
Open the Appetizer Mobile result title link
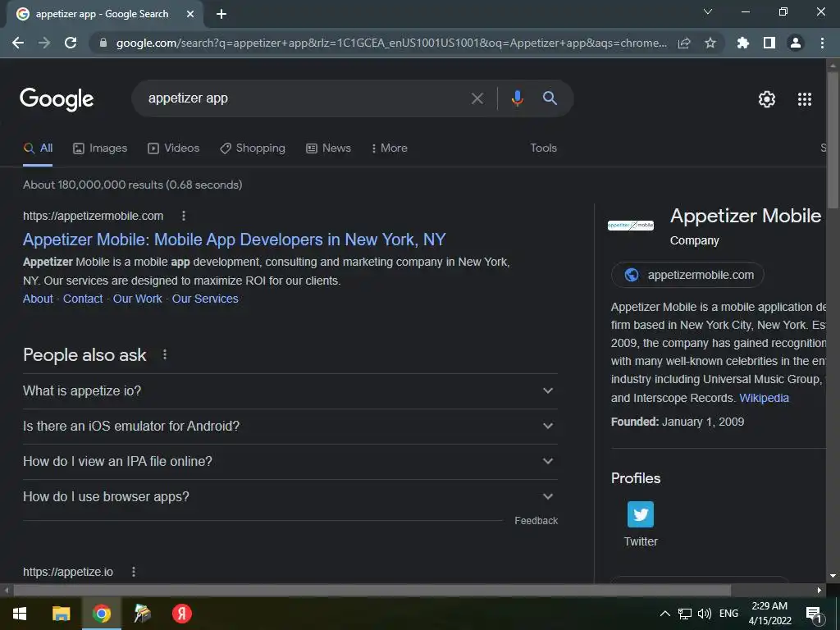tap(234, 240)
